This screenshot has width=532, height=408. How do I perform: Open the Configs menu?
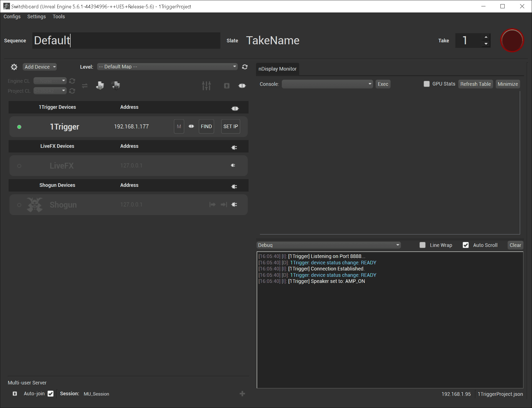(x=12, y=17)
